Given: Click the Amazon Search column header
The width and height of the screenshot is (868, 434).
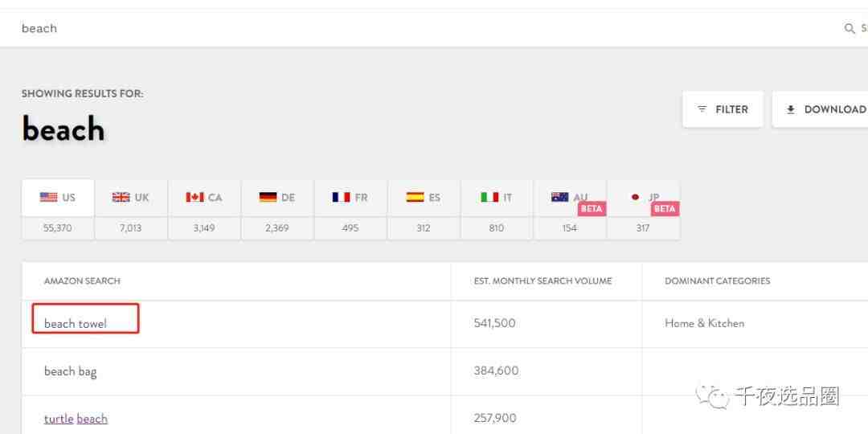Looking at the screenshot, I should click(82, 281).
